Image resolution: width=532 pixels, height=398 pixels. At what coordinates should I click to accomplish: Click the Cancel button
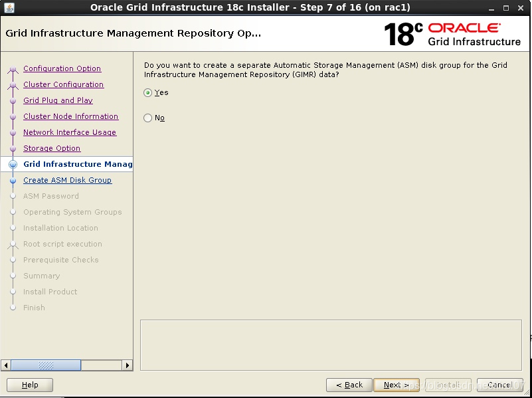click(499, 385)
